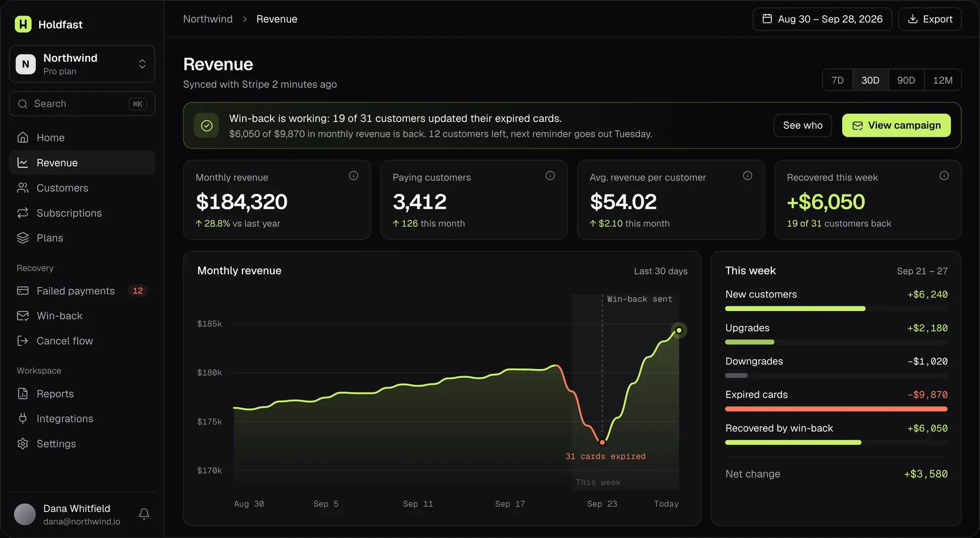Screen dimensions: 980x538
Task: Click the green checkmark icon in win-back banner
Action: pyautogui.click(x=207, y=126)
